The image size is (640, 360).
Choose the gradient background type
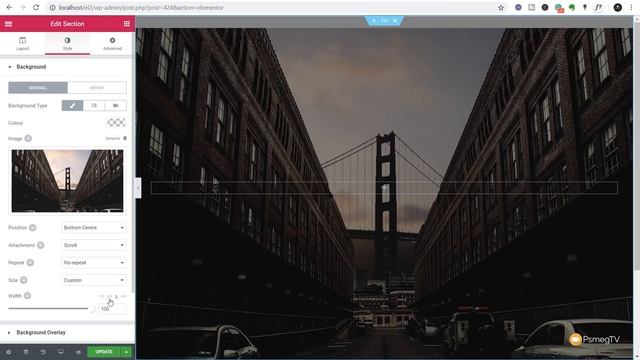coord(94,106)
